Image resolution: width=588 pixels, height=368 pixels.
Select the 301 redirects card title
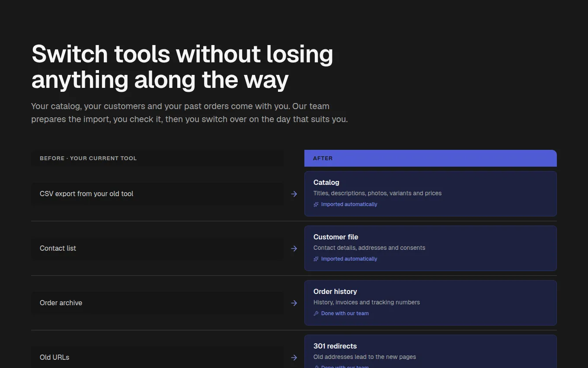pos(335,346)
